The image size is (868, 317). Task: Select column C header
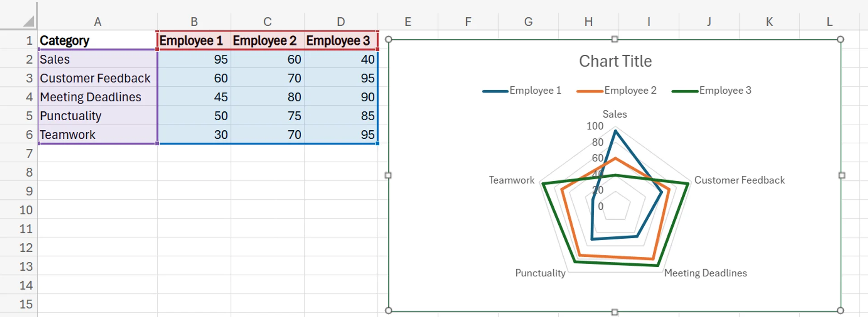(x=268, y=22)
